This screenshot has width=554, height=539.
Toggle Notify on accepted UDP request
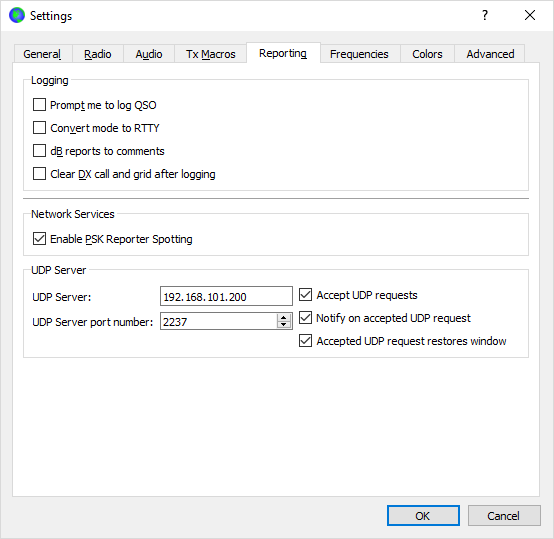tap(306, 318)
